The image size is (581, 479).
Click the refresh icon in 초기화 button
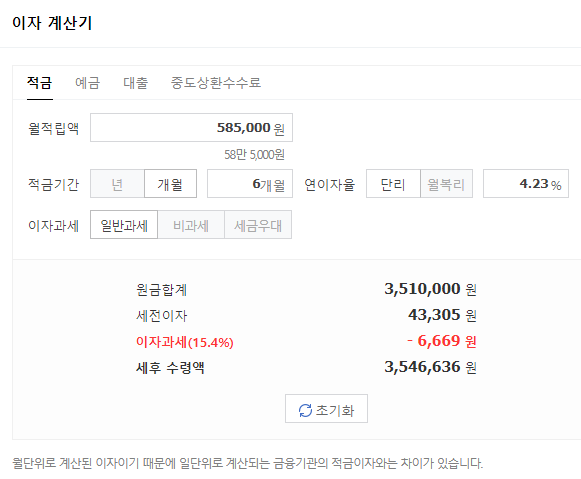[305, 410]
